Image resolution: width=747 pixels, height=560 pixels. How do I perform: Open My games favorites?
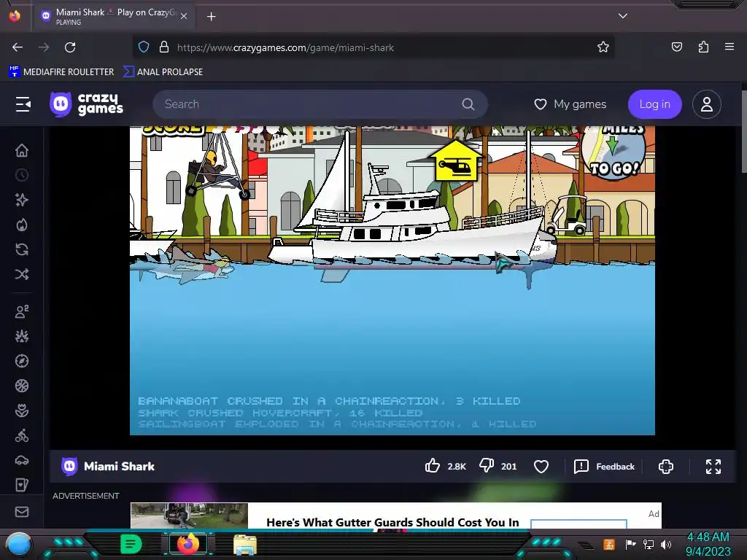click(x=570, y=104)
